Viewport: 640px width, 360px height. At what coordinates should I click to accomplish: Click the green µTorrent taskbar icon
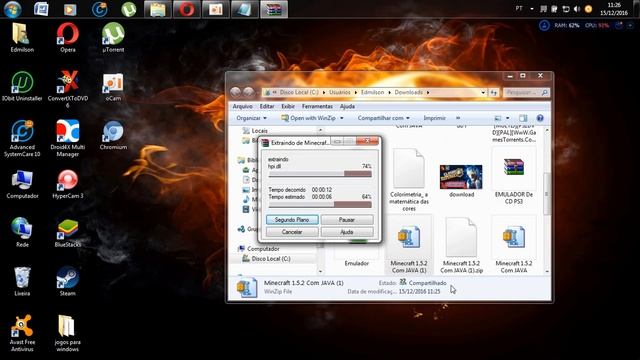coord(129,9)
